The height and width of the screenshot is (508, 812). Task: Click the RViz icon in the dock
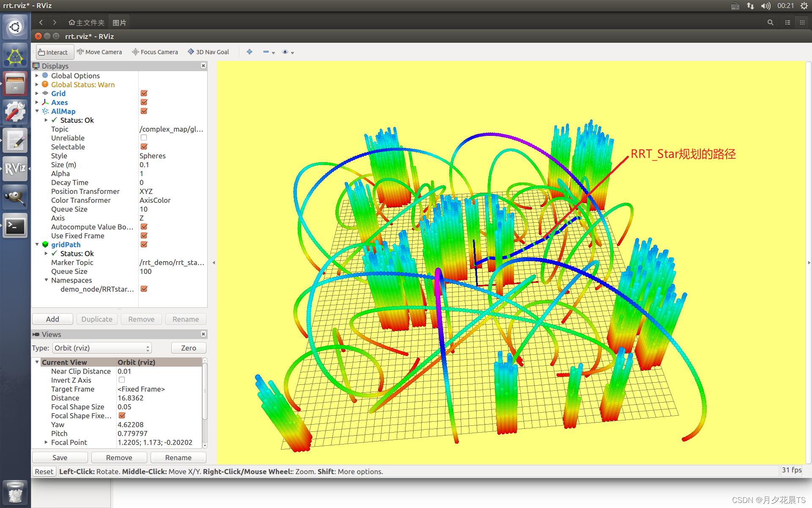coord(15,168)
